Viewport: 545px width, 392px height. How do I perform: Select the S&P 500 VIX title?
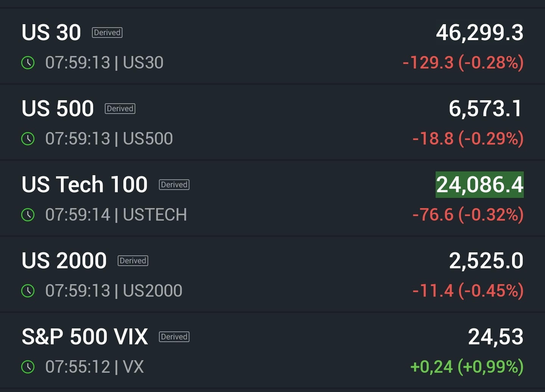[85, 337]
